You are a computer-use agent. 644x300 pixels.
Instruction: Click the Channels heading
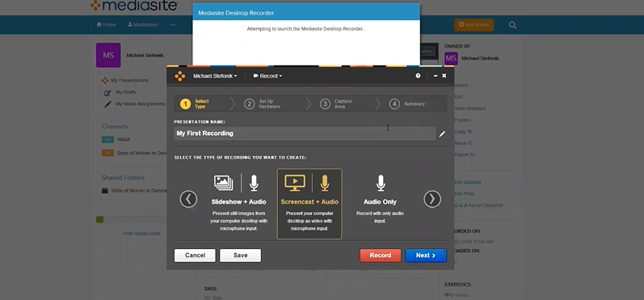click(x=115, y=127)
